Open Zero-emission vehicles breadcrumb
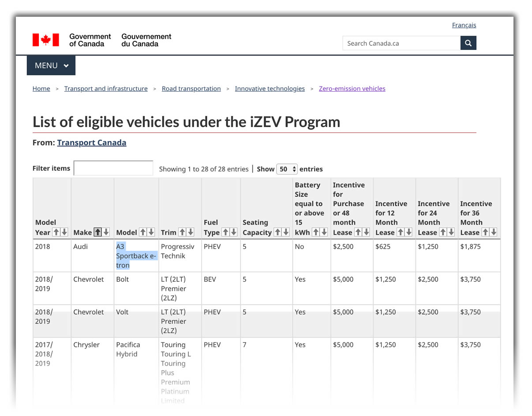The width and height of the screenshot is (532, 416). 352,89
